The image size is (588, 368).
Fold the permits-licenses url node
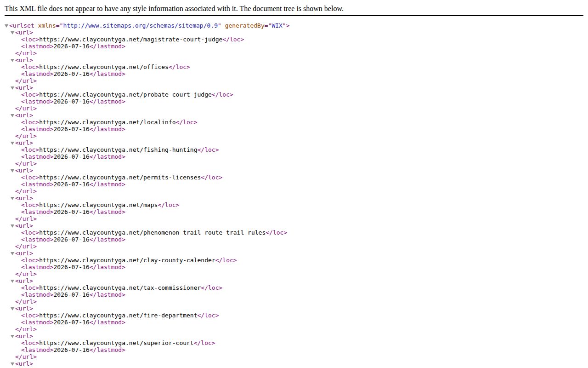[x=12, y=171]
